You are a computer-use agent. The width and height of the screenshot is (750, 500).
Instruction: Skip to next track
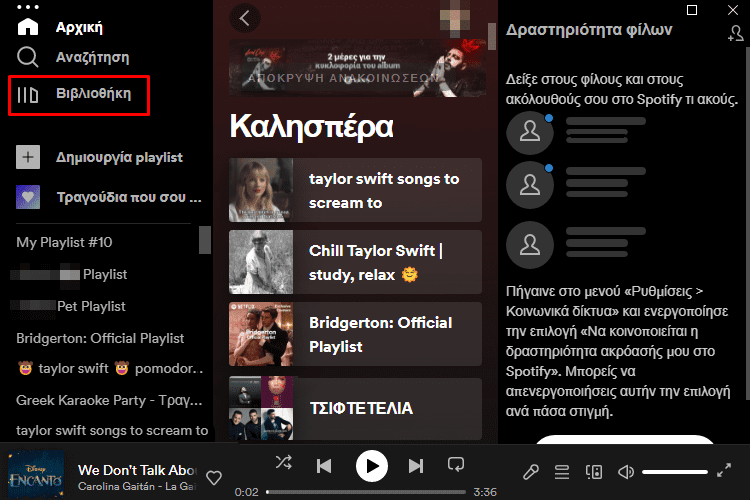416,466
